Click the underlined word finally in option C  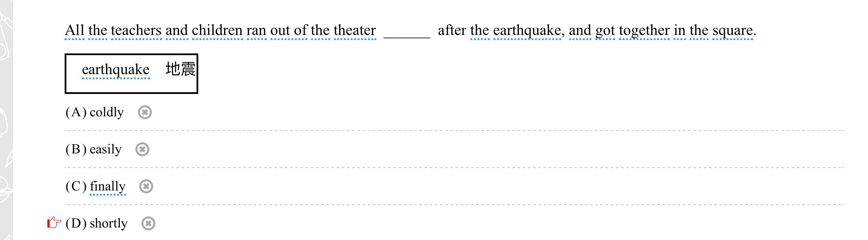coord(108,186)
